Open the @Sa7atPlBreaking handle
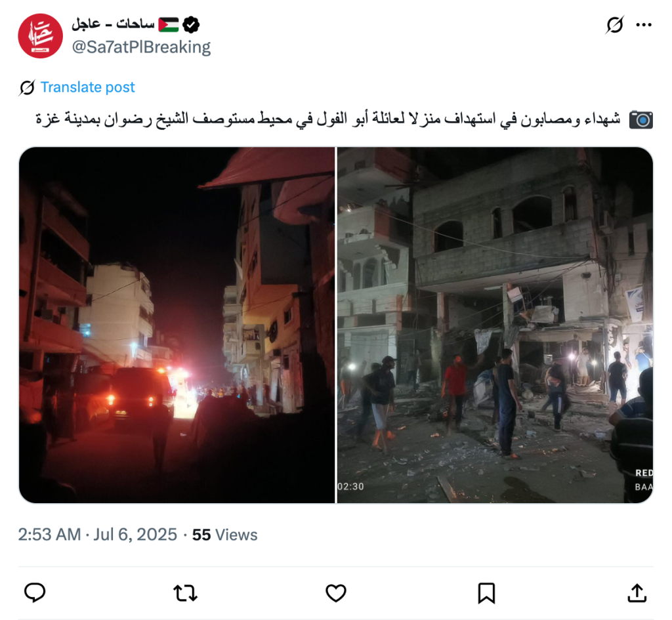 [141, 47]
